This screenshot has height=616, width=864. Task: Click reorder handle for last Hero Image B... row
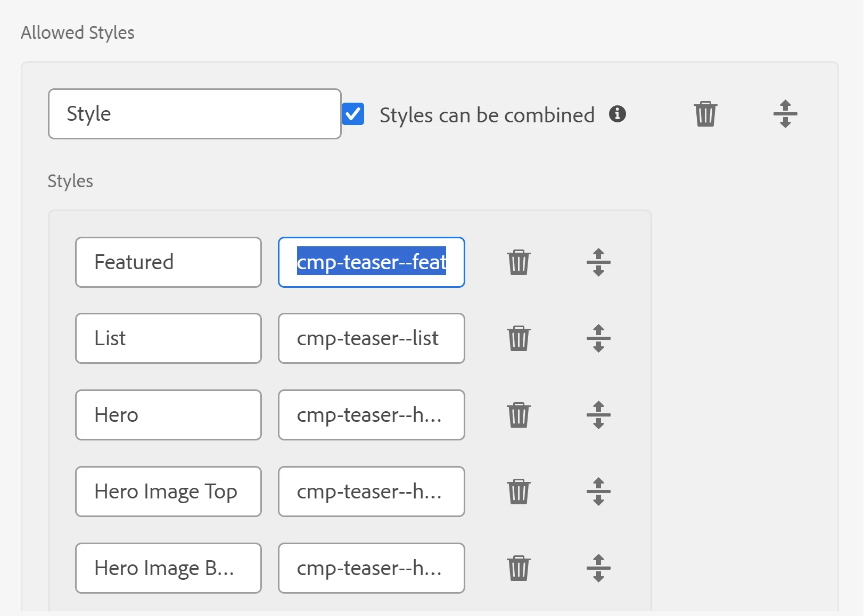click(x=598, y=568)
